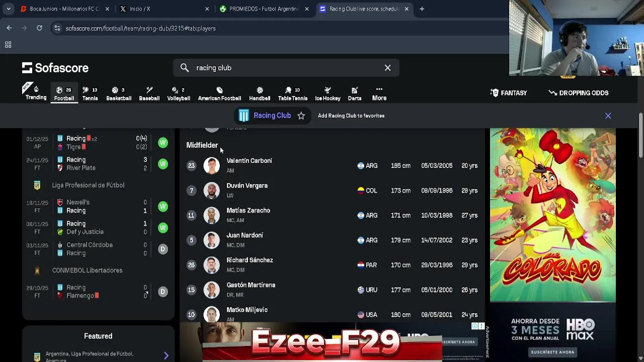This screenshot has height=362, width=644.
Task: Select the Football sport tab
Action: (x=64, y=94)
